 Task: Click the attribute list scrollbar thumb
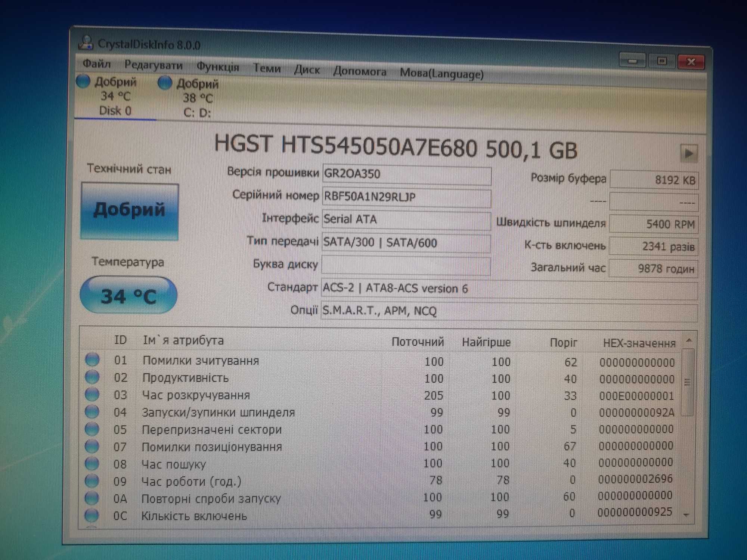pyautogui.click(x=688, y=382)
